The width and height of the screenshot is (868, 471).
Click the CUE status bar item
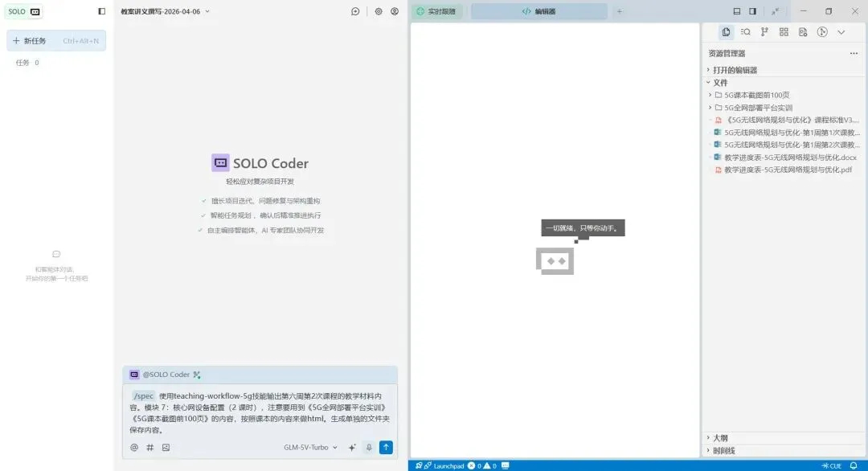pos(832,465)
